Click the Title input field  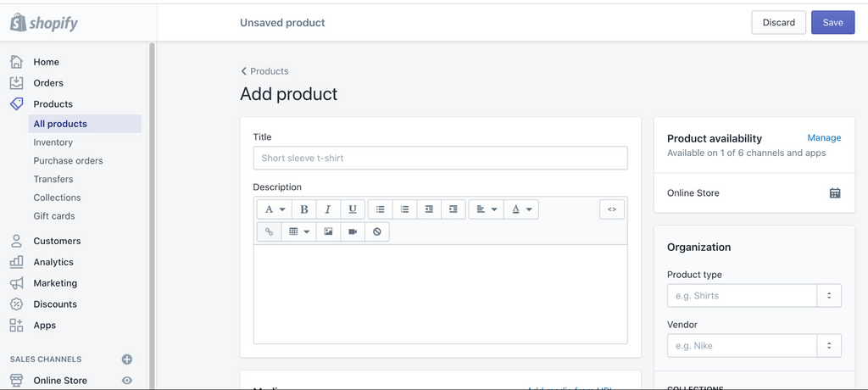[x=440, y=159]
